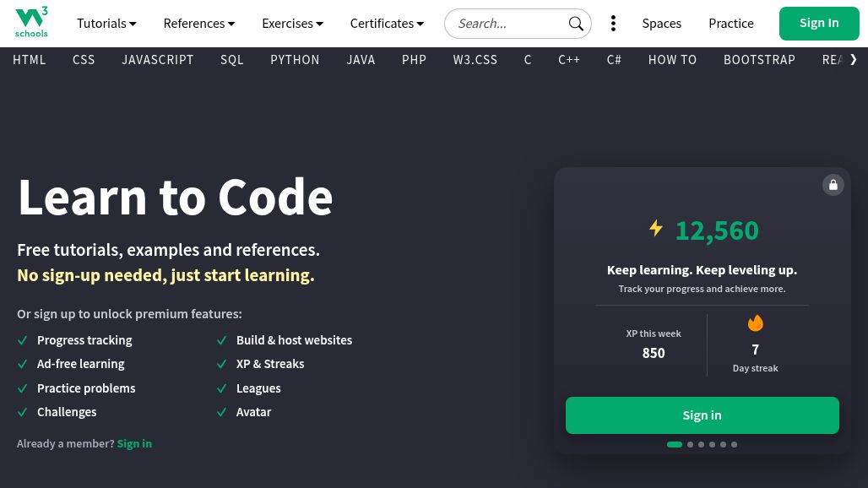Click the Ad-free learning checkmark
The height and width of the screenshot is (488, 868).
click(23, 364)
